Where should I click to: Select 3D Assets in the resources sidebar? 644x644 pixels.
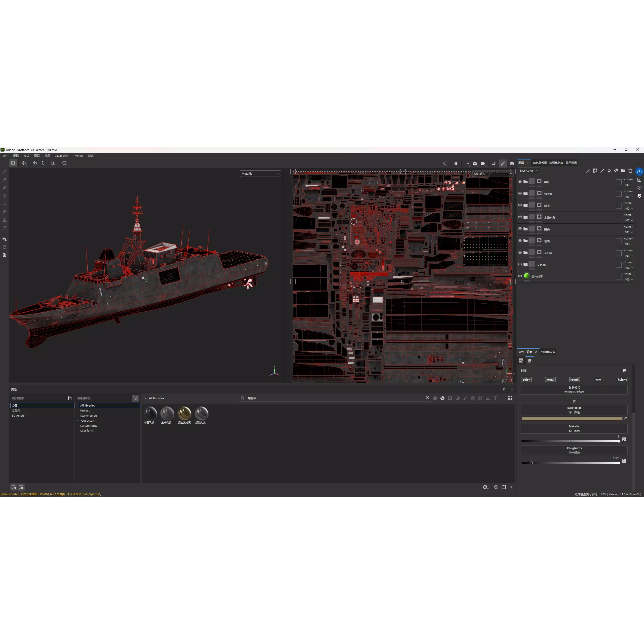18,415
